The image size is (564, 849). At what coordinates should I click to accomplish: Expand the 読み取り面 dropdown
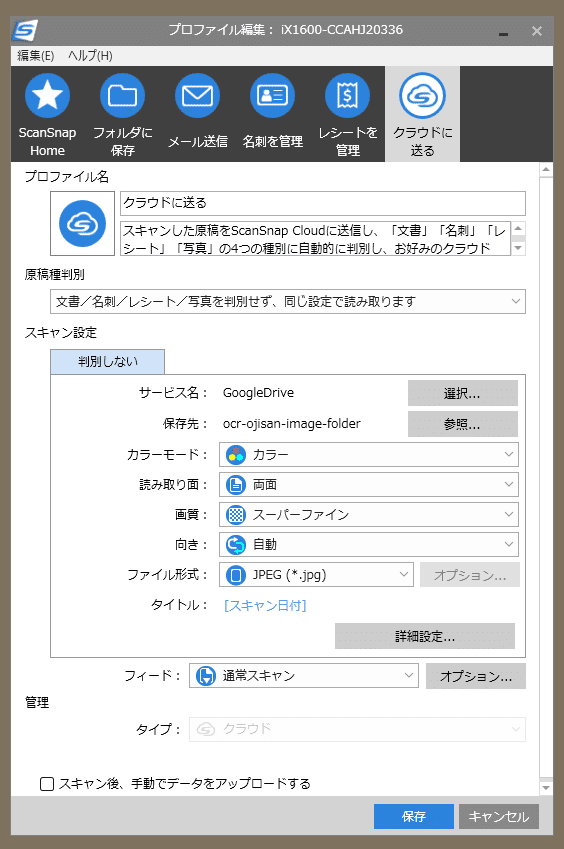coord(369,485)
